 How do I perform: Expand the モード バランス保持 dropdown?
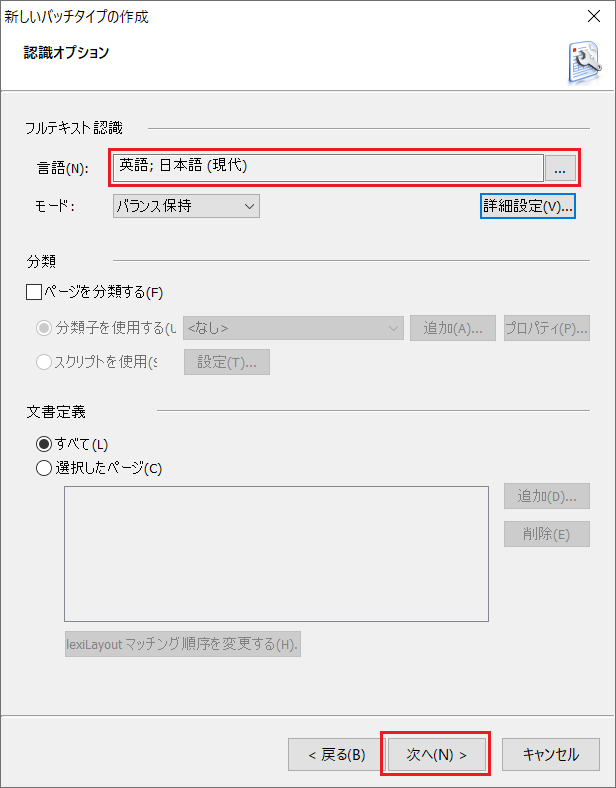186,206
